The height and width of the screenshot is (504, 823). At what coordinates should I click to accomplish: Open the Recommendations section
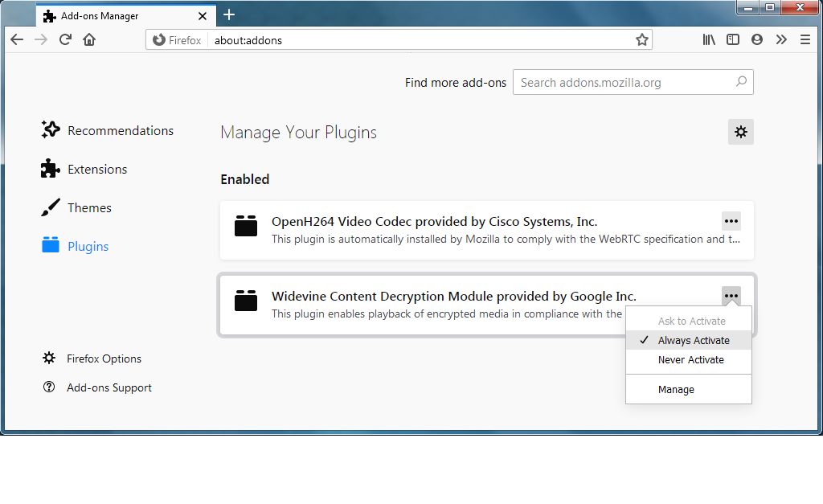pyautogui.click(x=120, y=129)
